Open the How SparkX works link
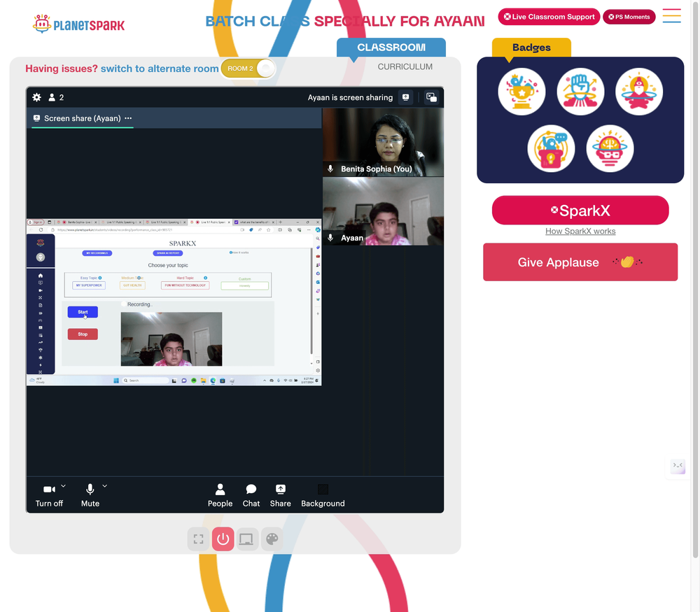The image size is (700, 612). tap(580, 231)
